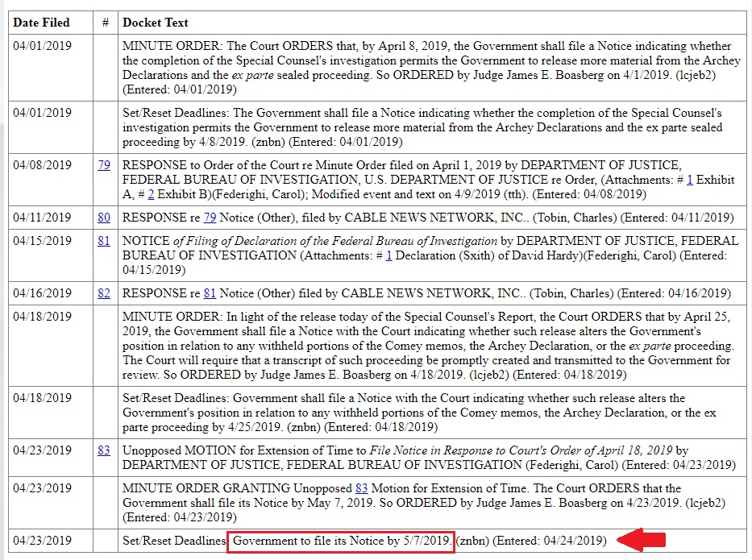
Task: Open attachment 1 Declaration of David Hardy link
Action: pos(389,255)
